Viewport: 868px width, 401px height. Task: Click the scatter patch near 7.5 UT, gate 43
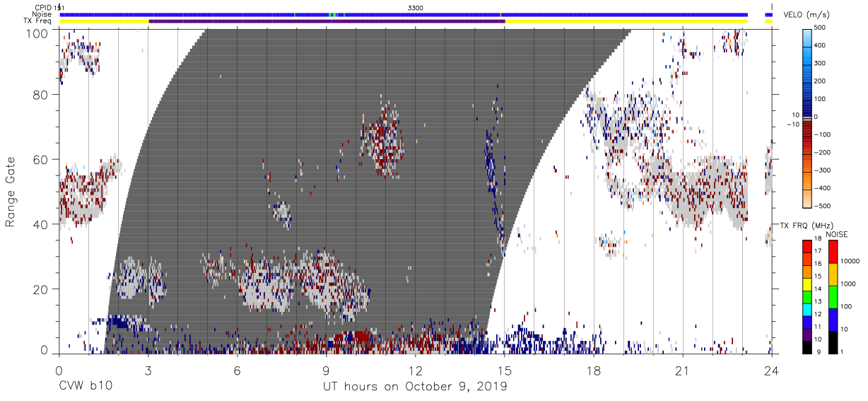point(281,213)
